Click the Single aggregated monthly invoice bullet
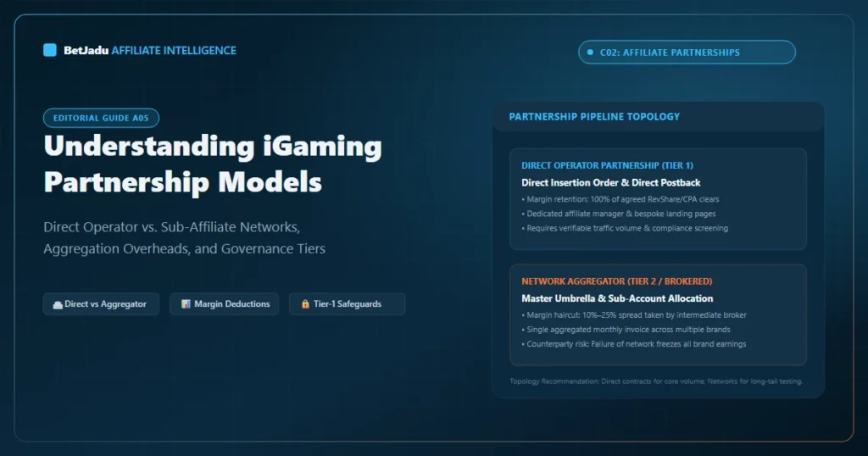The image size is (868, 456). tap(626, 329)
